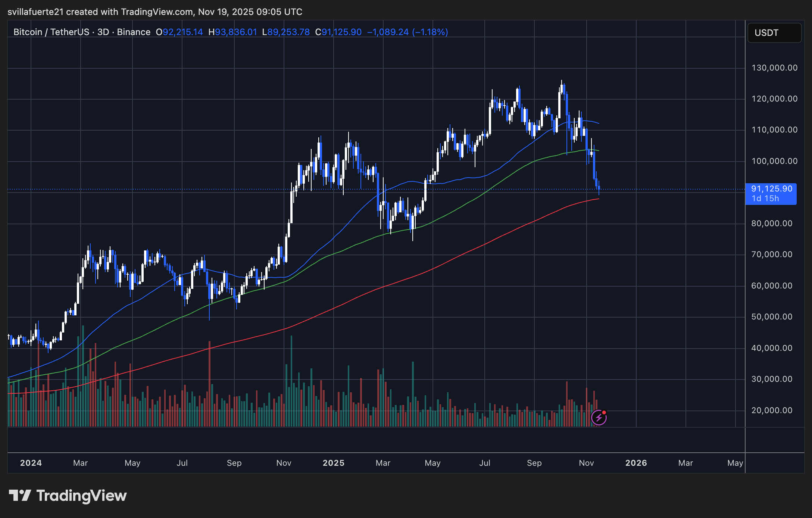The width and height of the screenshot is (812, 518).
Task: Click the red long-term moving average line's right end
Action: pyautogui.click(x=598, y=199)
